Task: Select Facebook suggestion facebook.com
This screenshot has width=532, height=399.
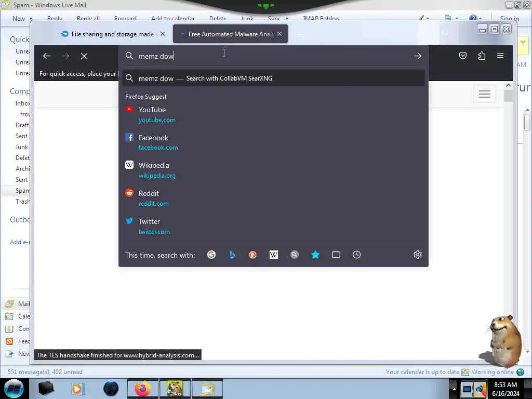Action: (273, 142)
